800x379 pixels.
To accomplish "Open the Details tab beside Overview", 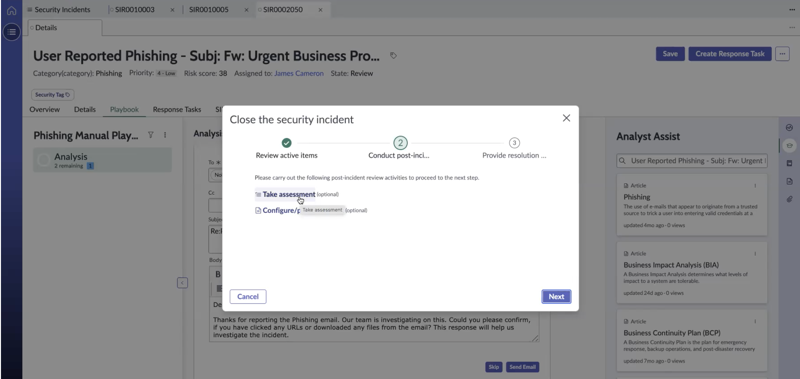I will point(85,109).
